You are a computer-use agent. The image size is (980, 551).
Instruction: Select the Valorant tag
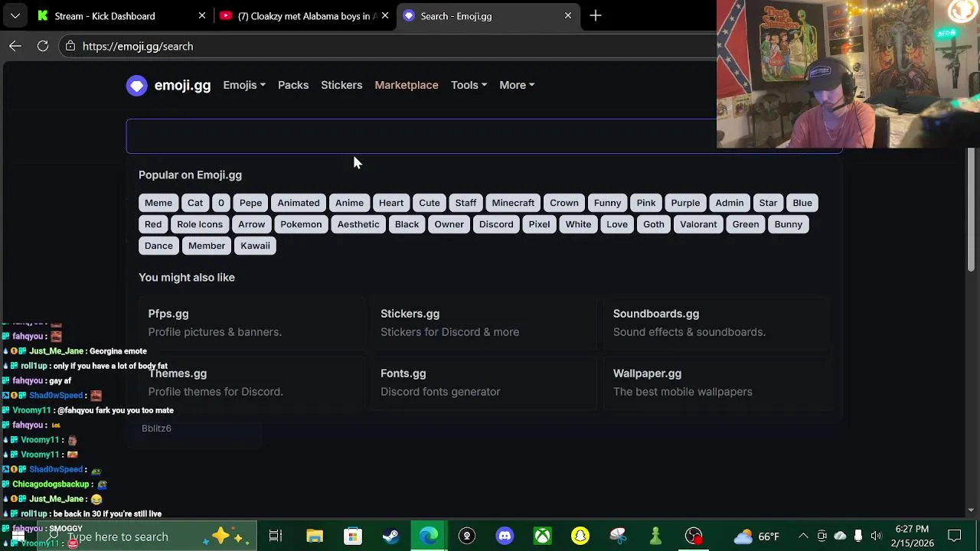[x=698, y=224]
